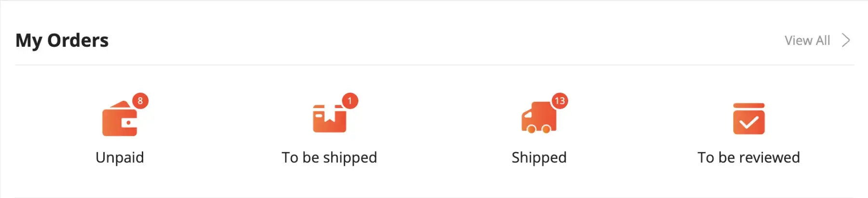Open the Shipped delivery truck icon
Image resolution: width=868 pixels, height=198 pixels.
(x=538, y=119)
